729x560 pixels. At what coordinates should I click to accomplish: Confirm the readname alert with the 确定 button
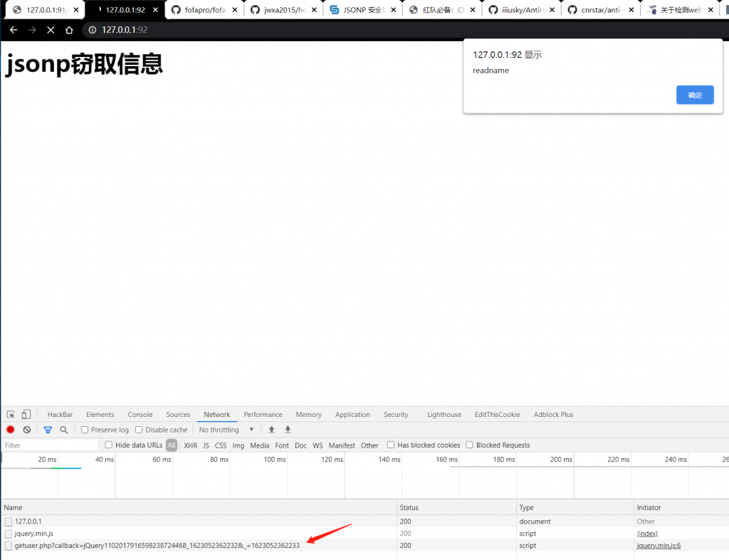coord(695,95)
